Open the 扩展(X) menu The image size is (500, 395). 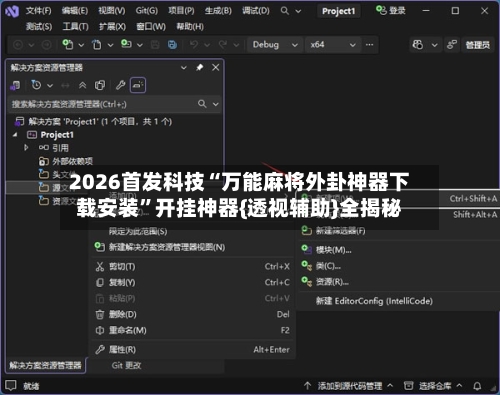coord(112,26)
